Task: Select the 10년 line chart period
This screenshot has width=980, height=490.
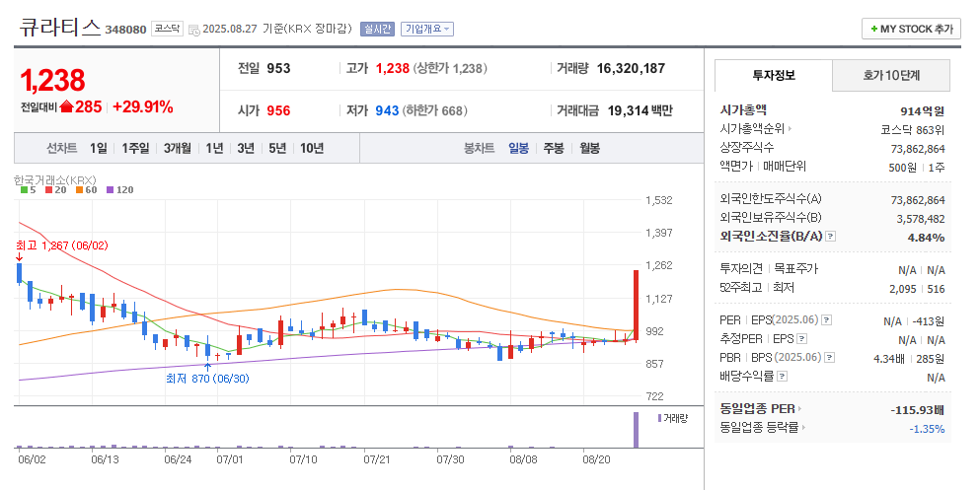Action: (312, 148)
